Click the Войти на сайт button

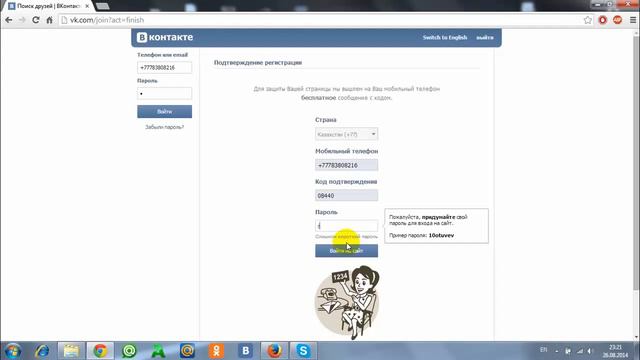click(346, 251)
